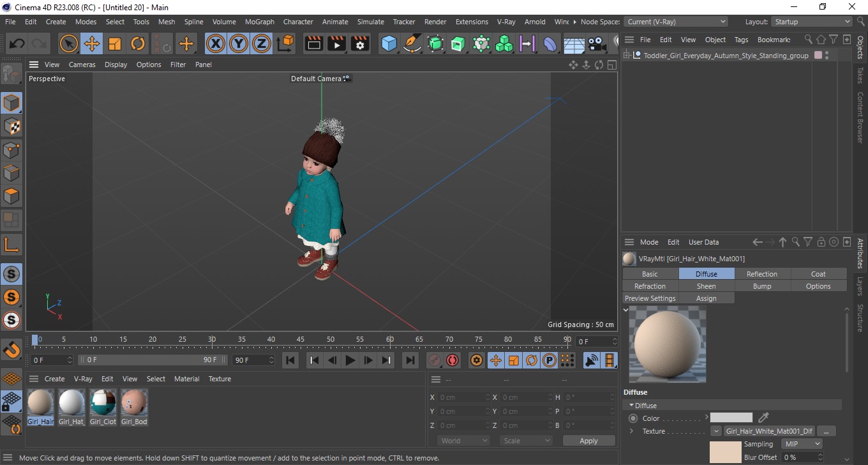Image resolution: width=868 pixels, height=465 pixels.
Task: Switch to Polygons mode
Action: pyautogui.click(x=11, y=196)
